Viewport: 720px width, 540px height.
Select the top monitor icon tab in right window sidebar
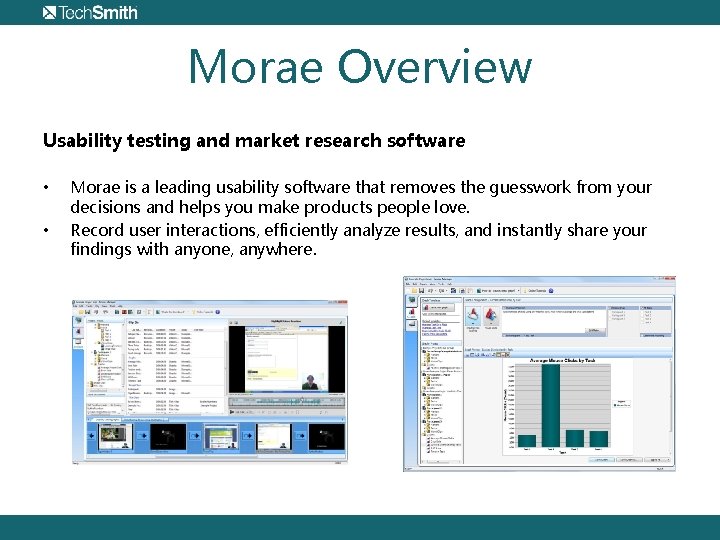coord(412,300)
